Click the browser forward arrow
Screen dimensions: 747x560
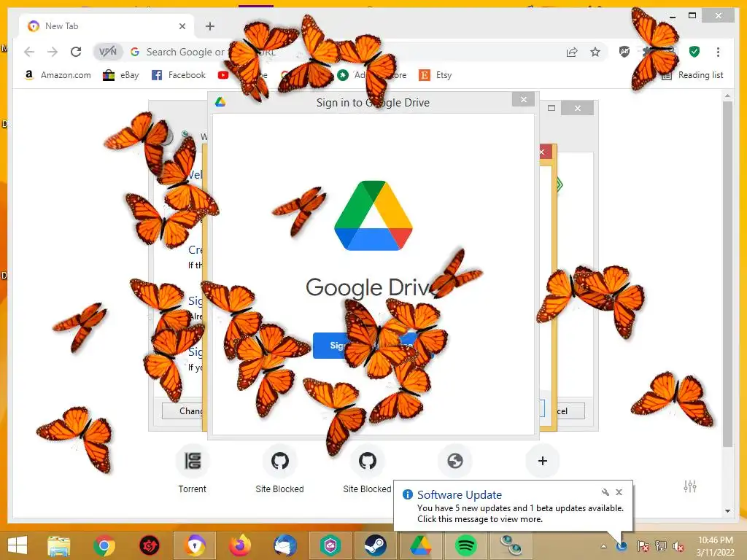[53, 52]
